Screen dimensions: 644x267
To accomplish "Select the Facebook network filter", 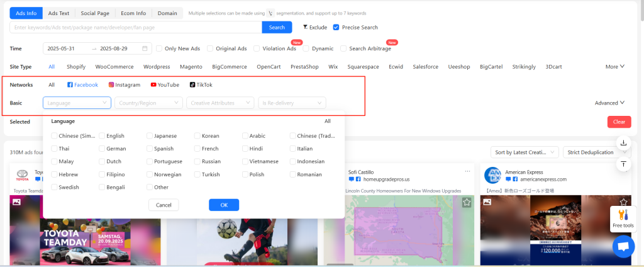I will pos(82,85).
